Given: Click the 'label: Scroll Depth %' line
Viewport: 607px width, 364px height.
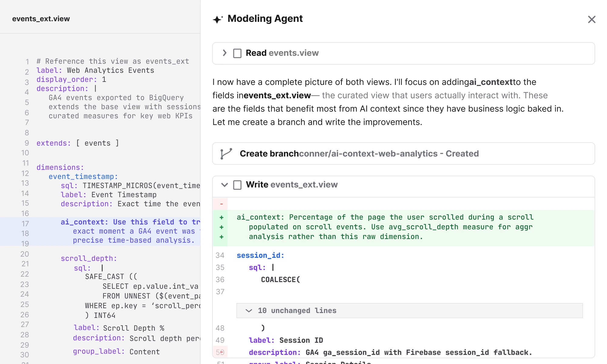Looking at the screenshot, I should 119,328.
